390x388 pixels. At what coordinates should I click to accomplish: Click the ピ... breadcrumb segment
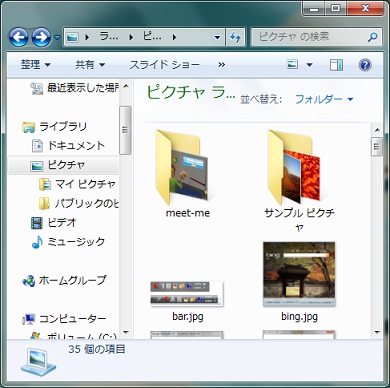(152, 37)
